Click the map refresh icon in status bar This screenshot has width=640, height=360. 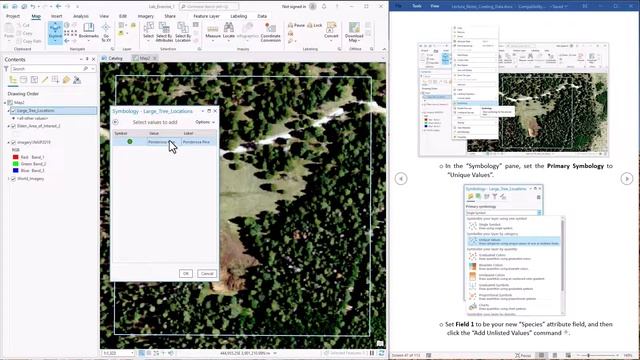381,353
